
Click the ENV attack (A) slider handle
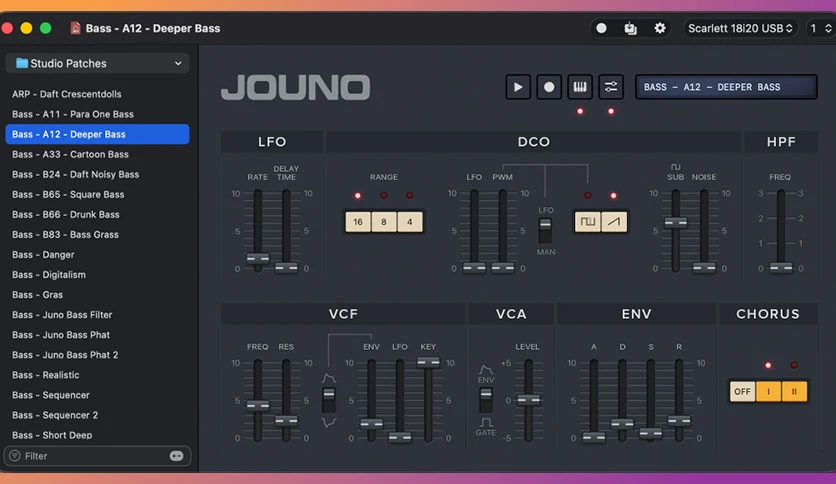pyautogui.click(x=593, y=438)
